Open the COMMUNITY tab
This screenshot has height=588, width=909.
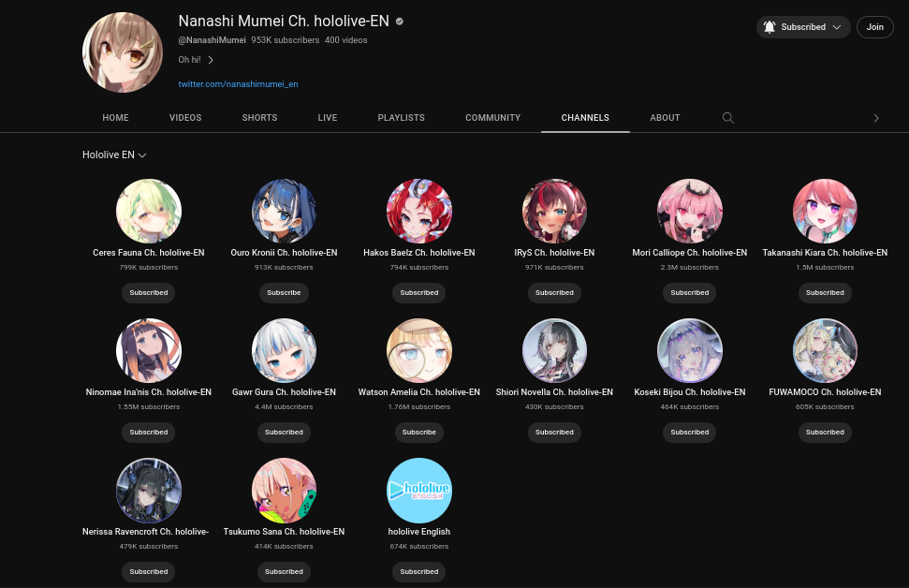click(492, 118)
